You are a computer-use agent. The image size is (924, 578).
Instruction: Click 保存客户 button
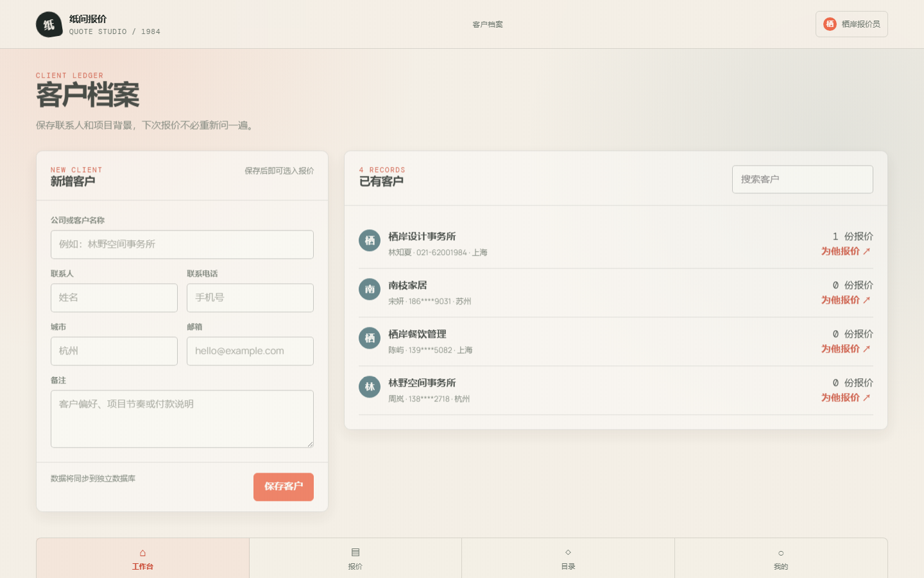(284, 487)
